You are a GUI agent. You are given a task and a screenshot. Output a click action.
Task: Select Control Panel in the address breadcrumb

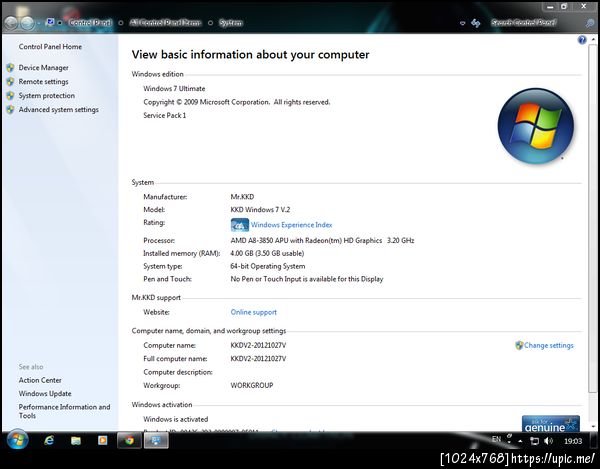tap(90, 23)
